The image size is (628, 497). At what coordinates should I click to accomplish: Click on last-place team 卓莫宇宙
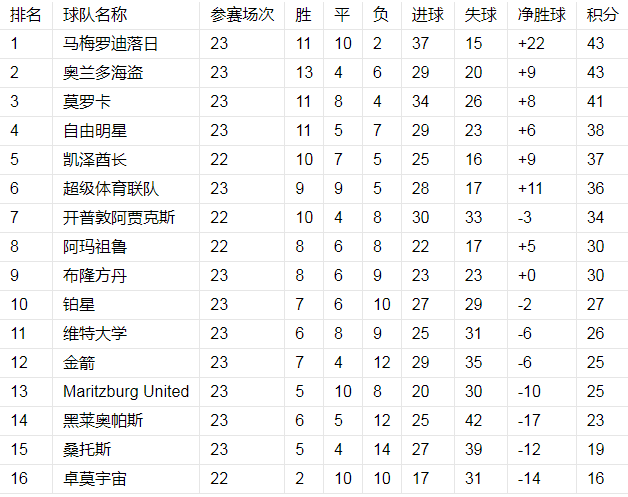click(x=95, y=479)
